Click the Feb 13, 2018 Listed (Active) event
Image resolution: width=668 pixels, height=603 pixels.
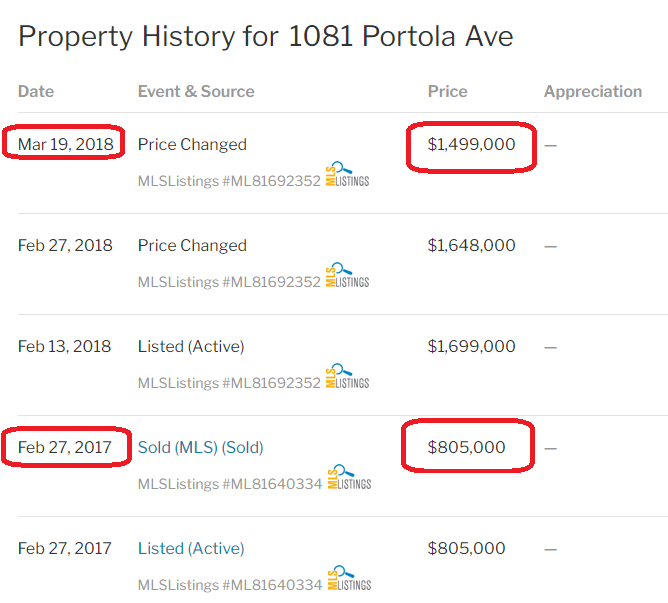point(191,346)
